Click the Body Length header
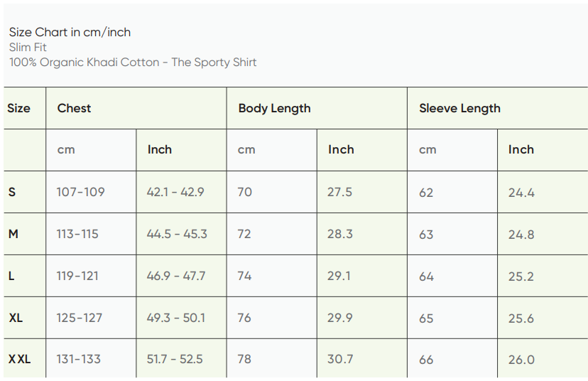The image size is (588, 381). point(275,109)
